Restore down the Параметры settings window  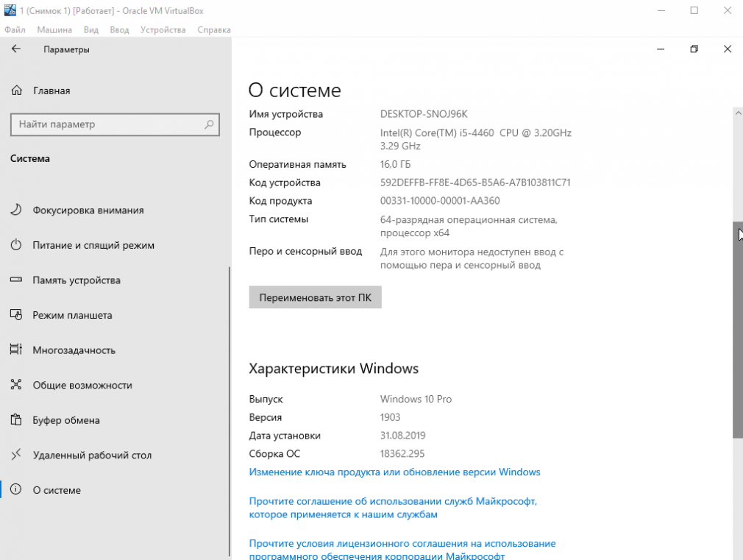[x=694, y=49]
